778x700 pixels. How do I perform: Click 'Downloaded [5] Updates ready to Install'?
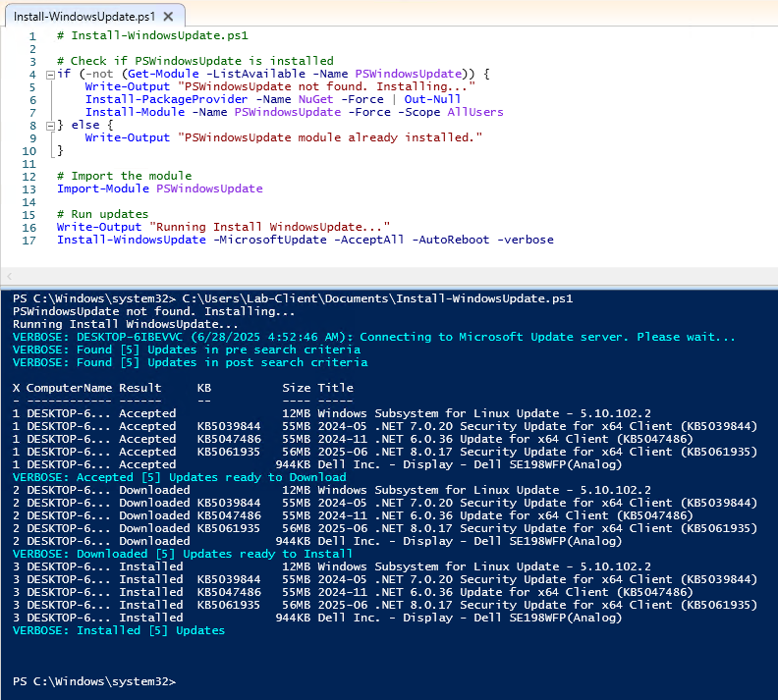pyautogui.click(x=215, y=554)
